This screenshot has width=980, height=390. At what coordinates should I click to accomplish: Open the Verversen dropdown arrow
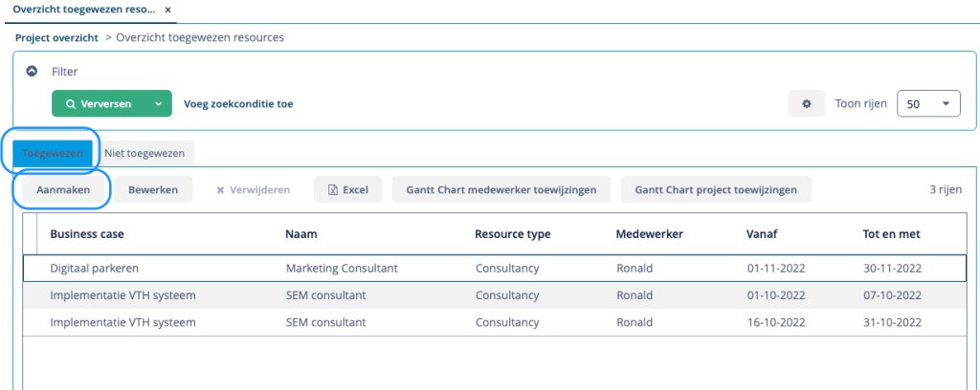pyautogui.click(x=159, y=103)
